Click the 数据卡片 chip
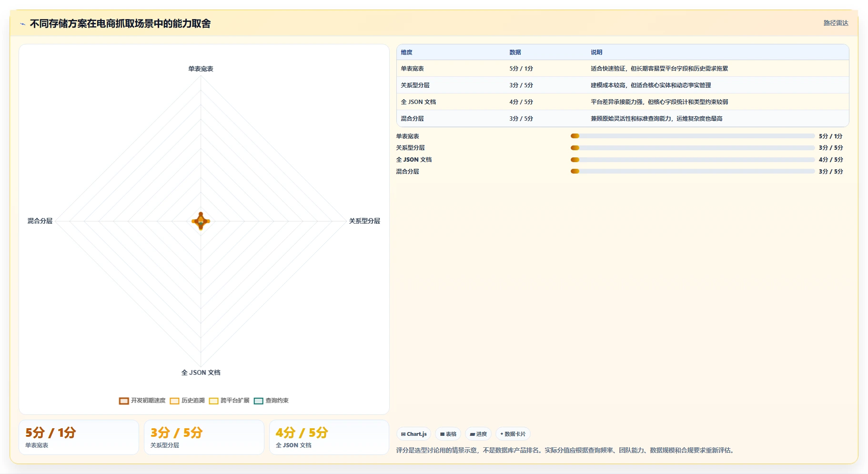This screenshot has height=474, width=868. point(513,434)
